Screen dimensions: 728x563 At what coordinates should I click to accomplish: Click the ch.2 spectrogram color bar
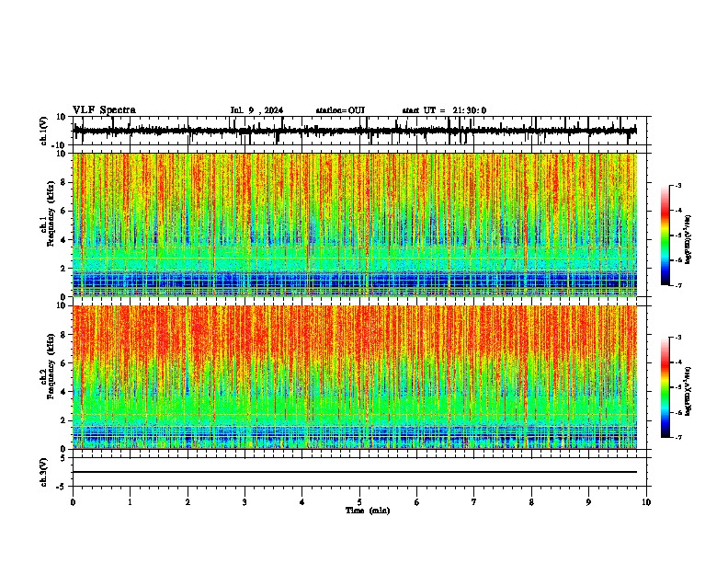click(665, 387)
